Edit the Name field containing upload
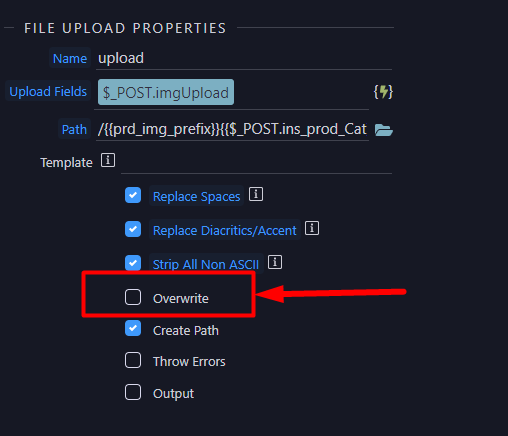Image resolution: width=508 pixels, height=436 pixels. [244, 58]
